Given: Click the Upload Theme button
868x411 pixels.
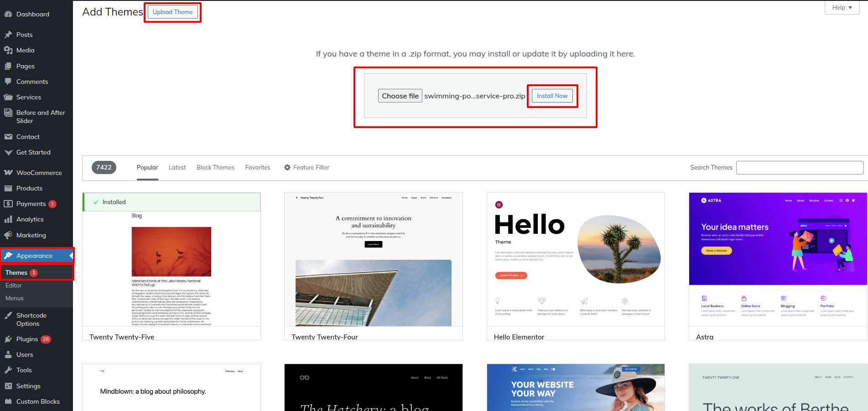Looking at the screenshot, I should (x=172, y=12).
